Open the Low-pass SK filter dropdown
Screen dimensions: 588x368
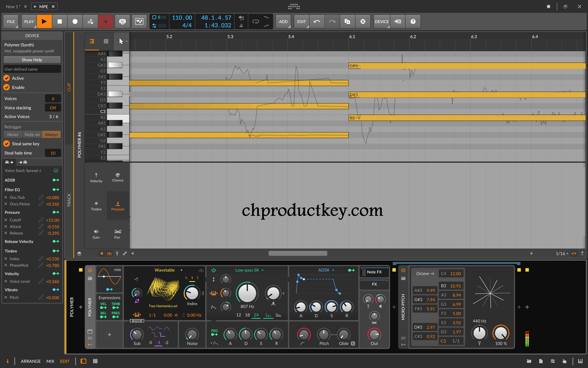point(249,270)
